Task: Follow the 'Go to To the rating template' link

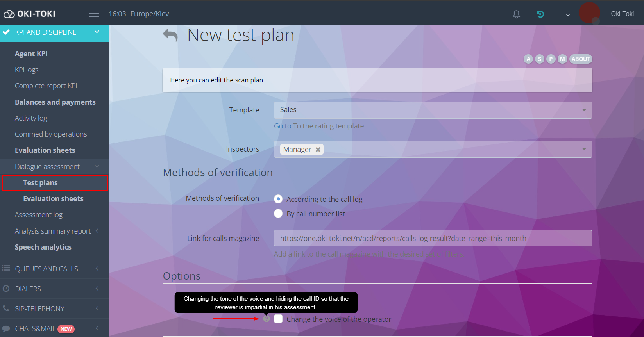Action: tap(318, 126)
